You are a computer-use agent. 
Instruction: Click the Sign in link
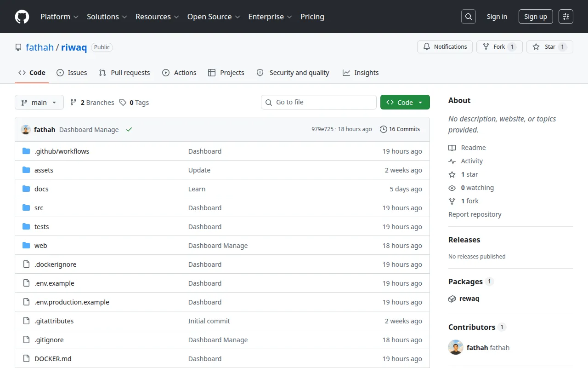(x=497, y=17)
